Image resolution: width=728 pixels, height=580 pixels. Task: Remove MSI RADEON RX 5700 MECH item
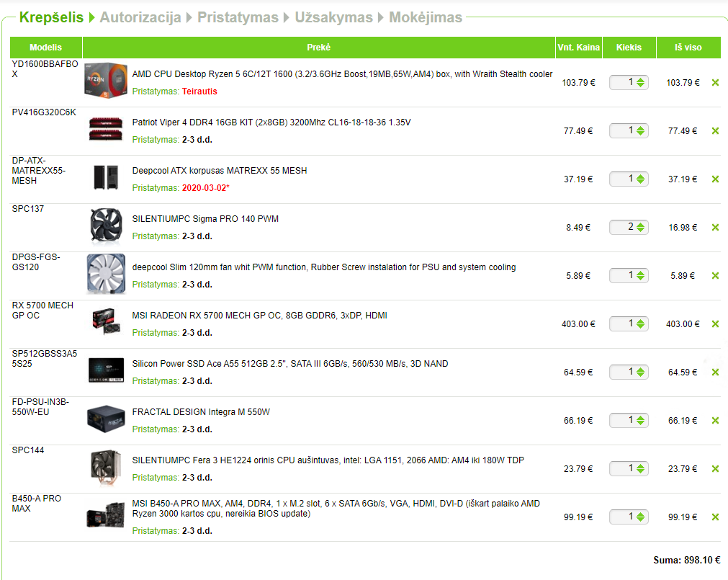click(715, 324)
